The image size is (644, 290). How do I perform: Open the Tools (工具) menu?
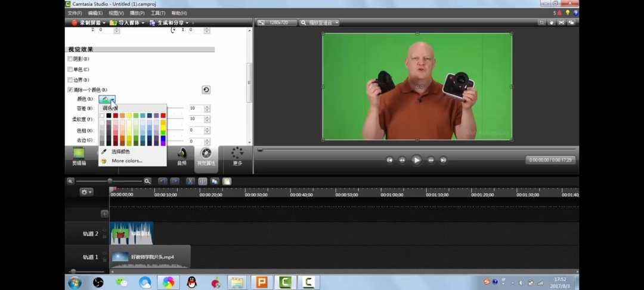(x=158, y=13)
